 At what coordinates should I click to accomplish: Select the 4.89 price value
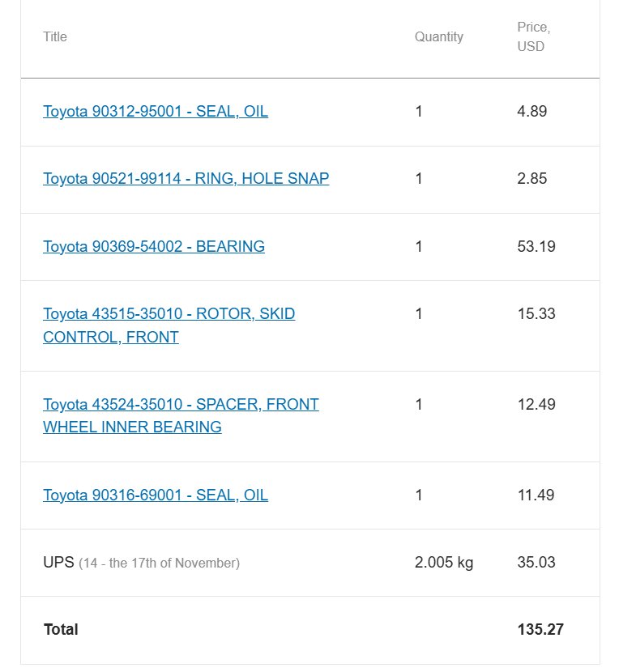532,112
